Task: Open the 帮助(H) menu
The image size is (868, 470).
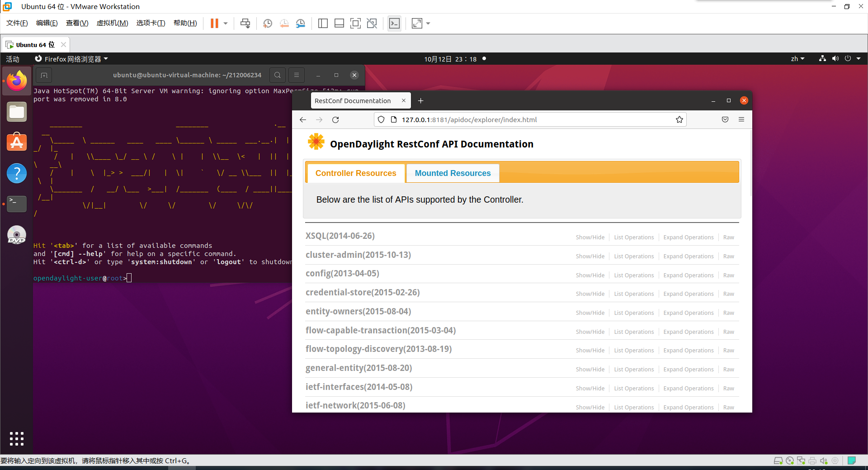Action: 185,23
